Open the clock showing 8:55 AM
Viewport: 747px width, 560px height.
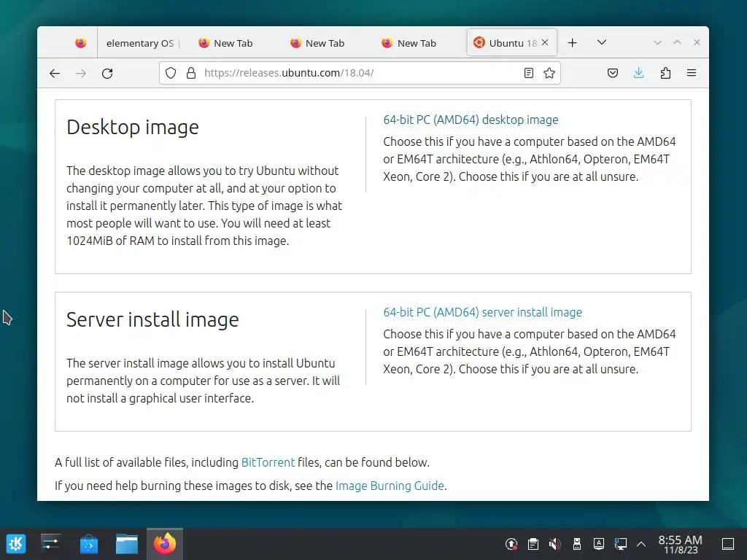[x=681, y=544]
